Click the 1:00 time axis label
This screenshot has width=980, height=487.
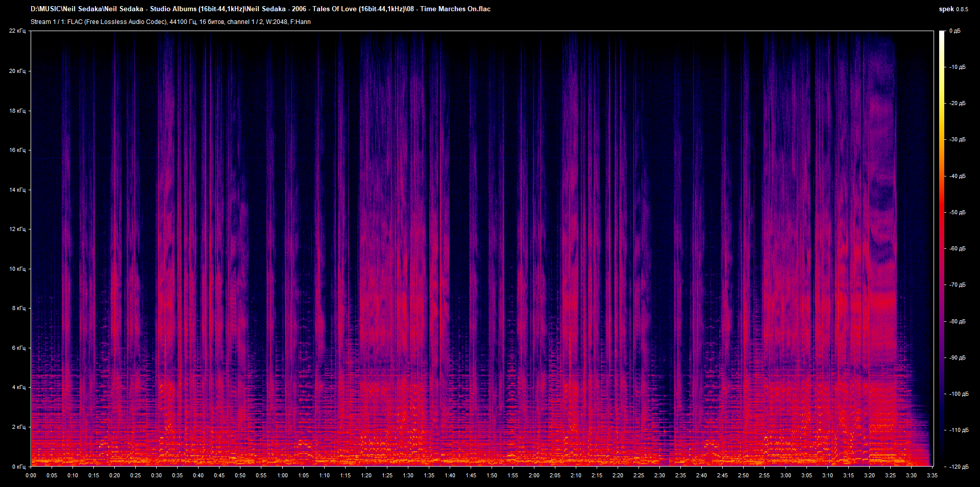(x=282, y=475)
